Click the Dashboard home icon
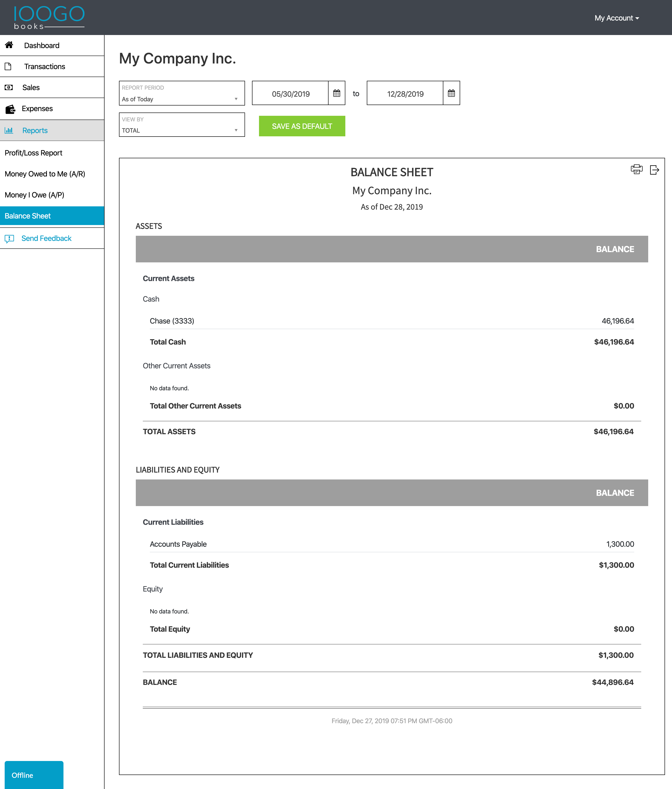This screenshot has height=789, width=672. [9, 45]
